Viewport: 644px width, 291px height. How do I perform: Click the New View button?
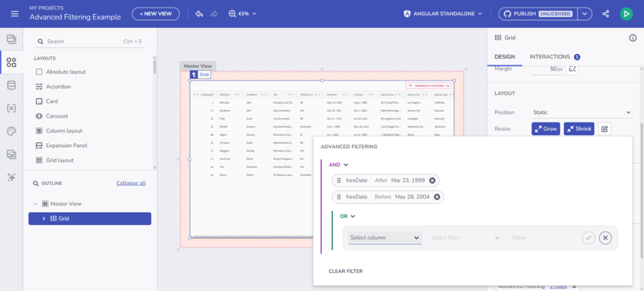point(156,14)
